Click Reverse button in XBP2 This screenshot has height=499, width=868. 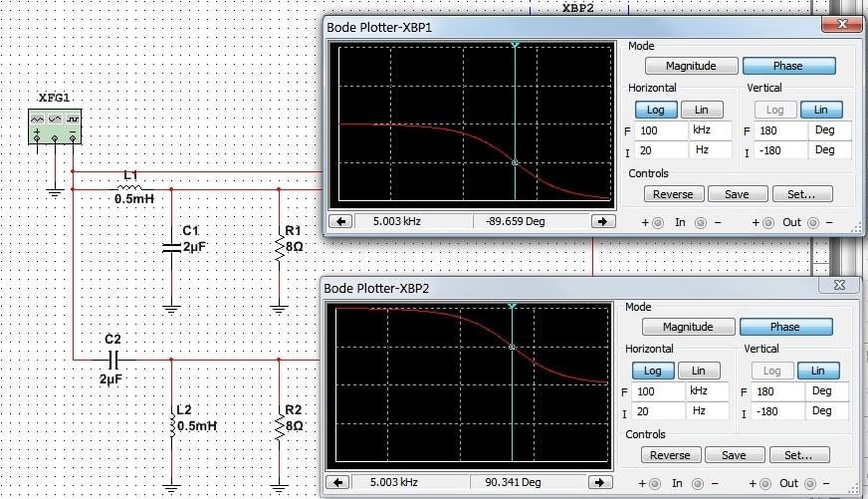click(671, 455)
